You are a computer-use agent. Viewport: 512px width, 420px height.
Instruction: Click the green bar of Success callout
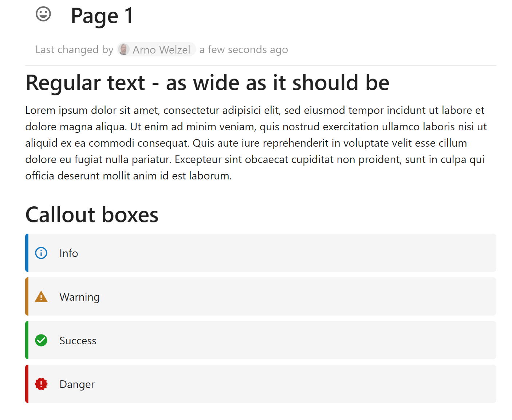coord(27,340)
